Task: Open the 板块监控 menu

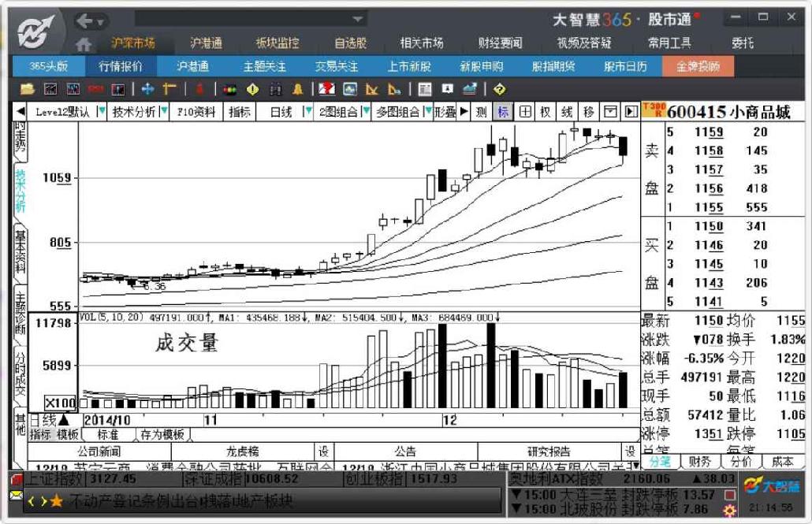Action: [x=277, y=43]
